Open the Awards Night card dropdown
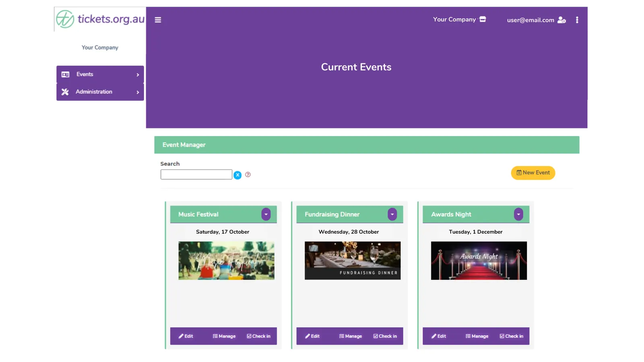Image resolution: width=644 pixels, height=362 pixels. coord(518,214)
